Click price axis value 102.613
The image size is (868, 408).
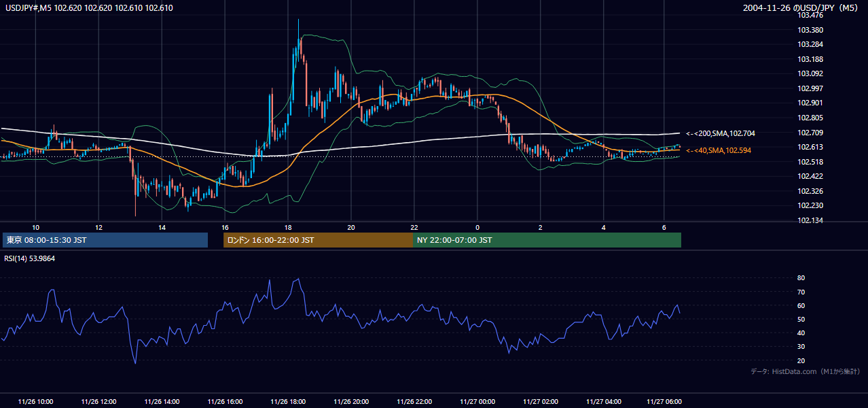coord(811,147)
